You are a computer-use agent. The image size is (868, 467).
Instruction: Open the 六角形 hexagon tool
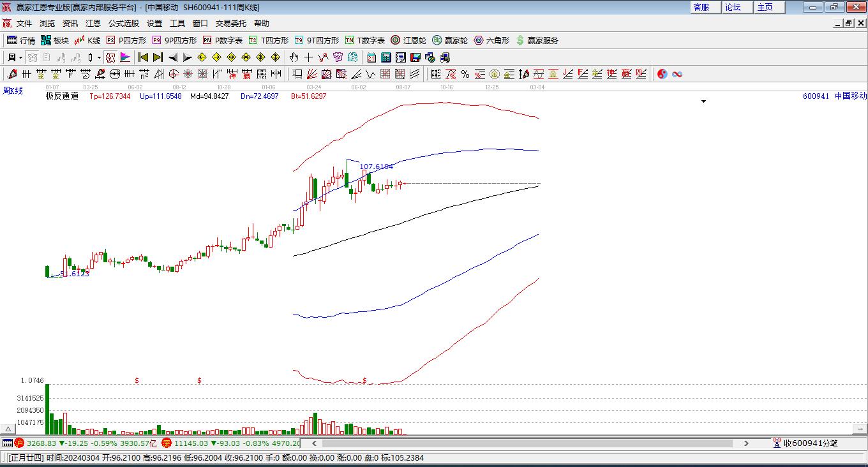(491, 40)
